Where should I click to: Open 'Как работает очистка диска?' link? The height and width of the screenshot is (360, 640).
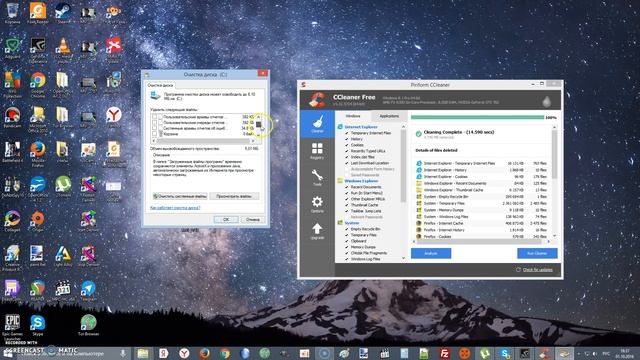[175, 208]
